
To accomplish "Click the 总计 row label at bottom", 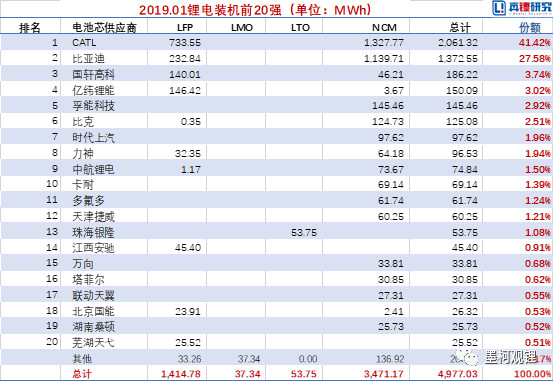I will (x=82, y=374).
